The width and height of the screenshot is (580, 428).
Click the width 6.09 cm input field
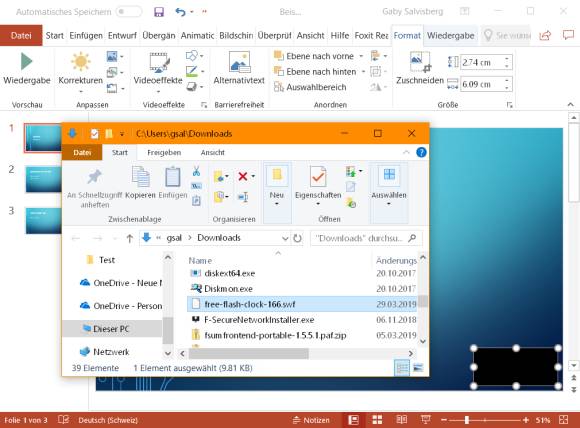(481, 84)
